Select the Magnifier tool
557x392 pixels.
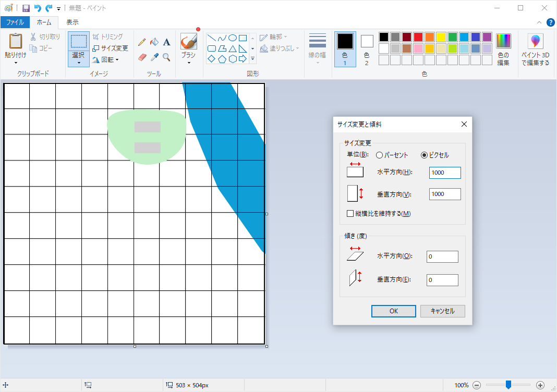166,57
